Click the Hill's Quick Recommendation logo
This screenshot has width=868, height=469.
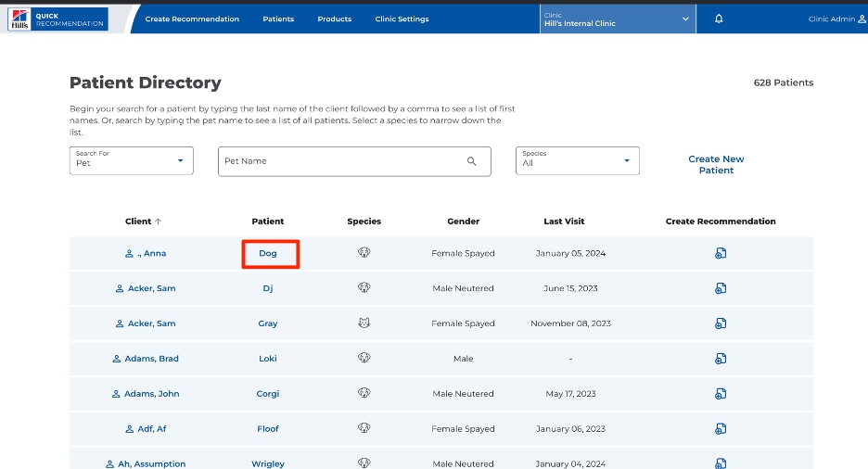coord(57,19)
